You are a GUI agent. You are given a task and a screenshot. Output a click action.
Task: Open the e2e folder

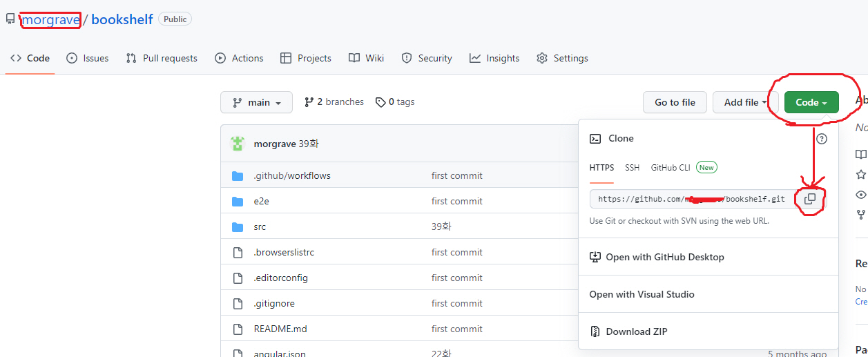(261, 201)
